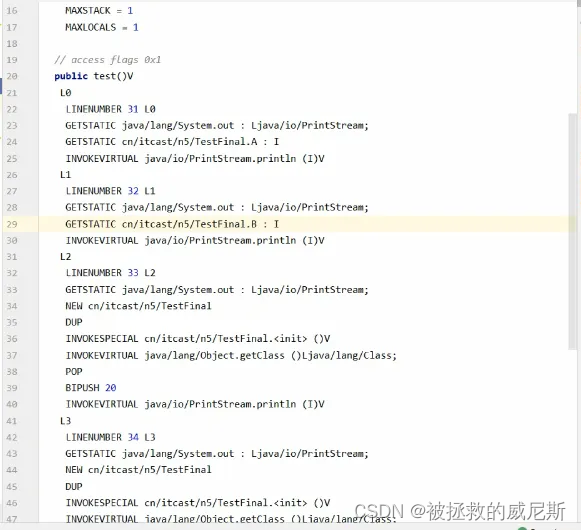Click the 'public test()V' method declaration
This screenshot has height=530, width=581.
tap(94, 76)
